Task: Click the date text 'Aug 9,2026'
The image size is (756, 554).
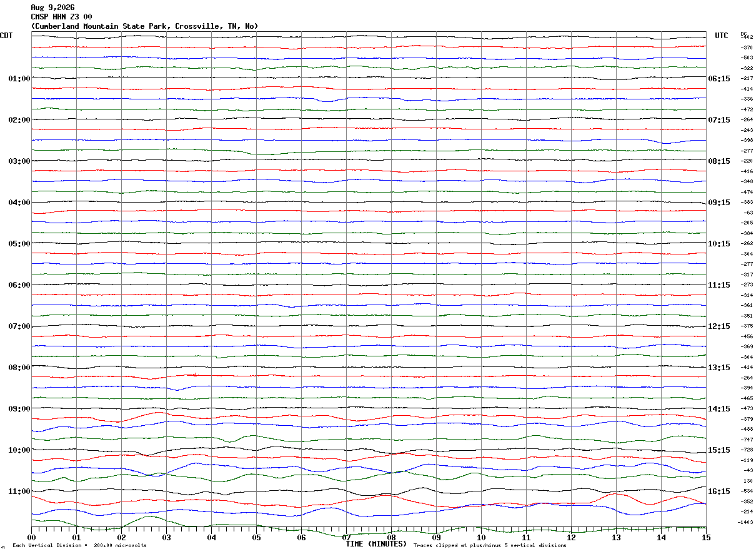Action: pos(52,8)
